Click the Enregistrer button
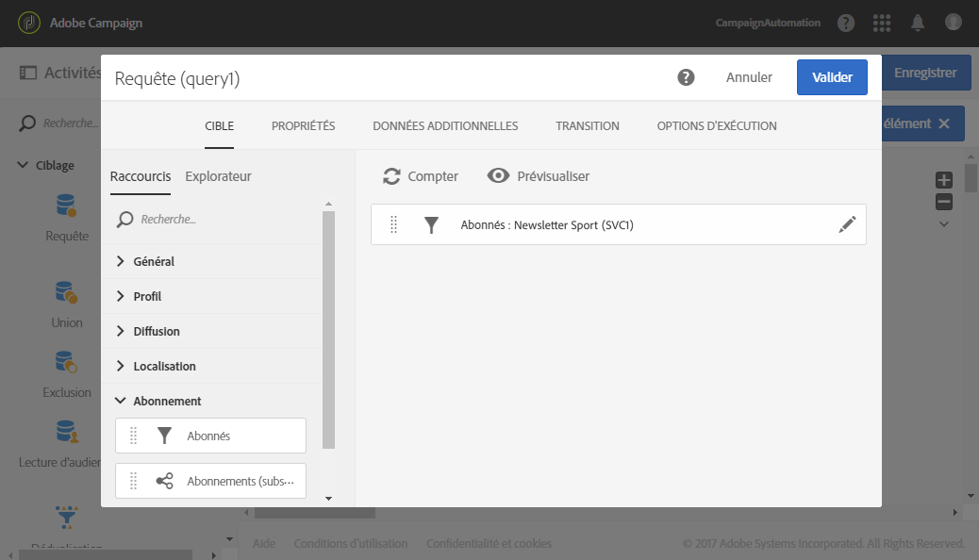This screenshot has width=979, height=560. [x=925, y=73]
